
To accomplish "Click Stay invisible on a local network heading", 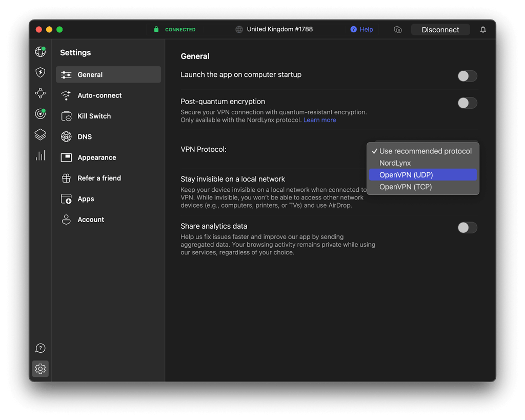I will tap(233, 179).
